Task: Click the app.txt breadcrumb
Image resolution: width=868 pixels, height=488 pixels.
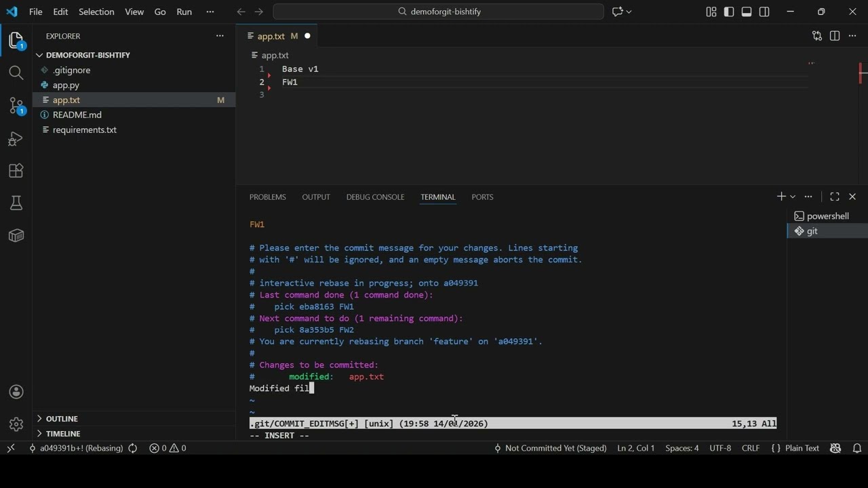Action: tap(270, 55)
